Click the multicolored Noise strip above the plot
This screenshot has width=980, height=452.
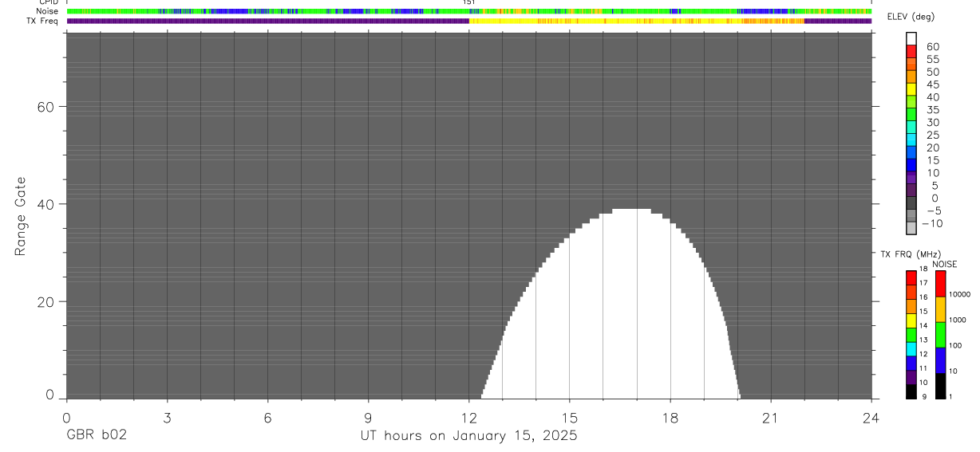click(x=469, y=11)
